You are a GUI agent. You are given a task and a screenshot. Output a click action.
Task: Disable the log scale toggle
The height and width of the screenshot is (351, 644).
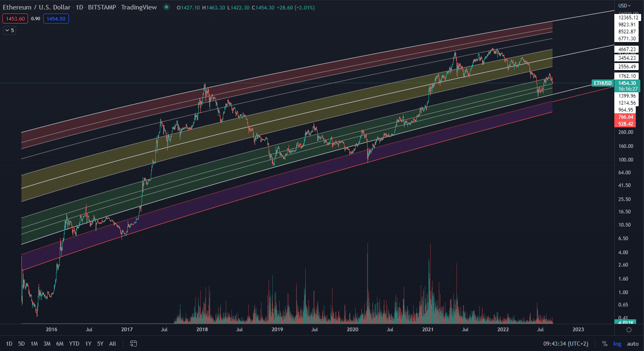coord(617,344)
